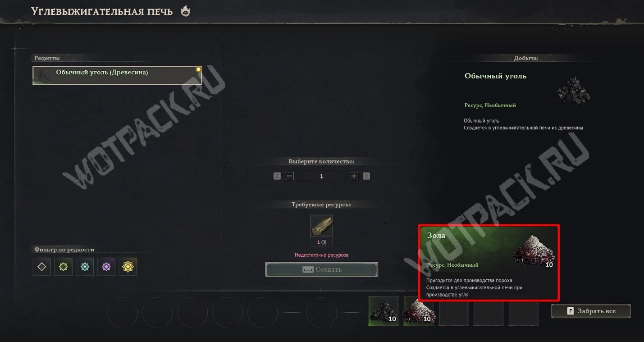Toggle the common white rarity filter
This screenshot has height=342, width=644.
click(41, 267)
